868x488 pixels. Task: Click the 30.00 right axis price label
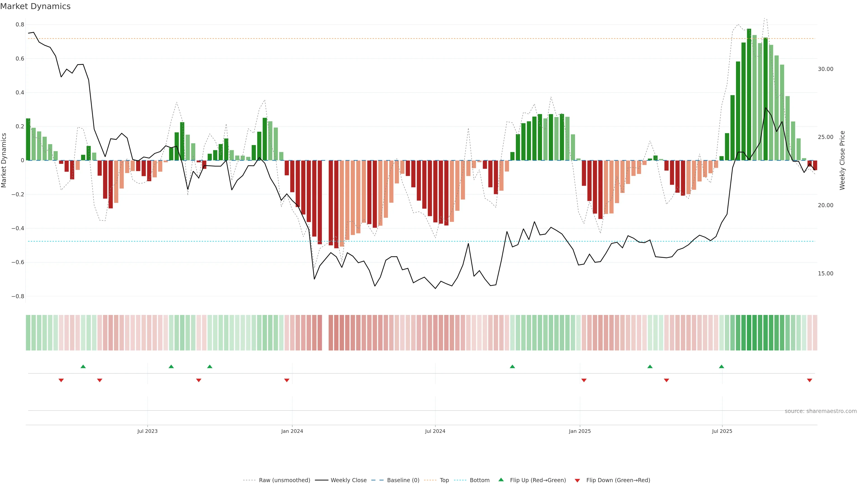825,69
